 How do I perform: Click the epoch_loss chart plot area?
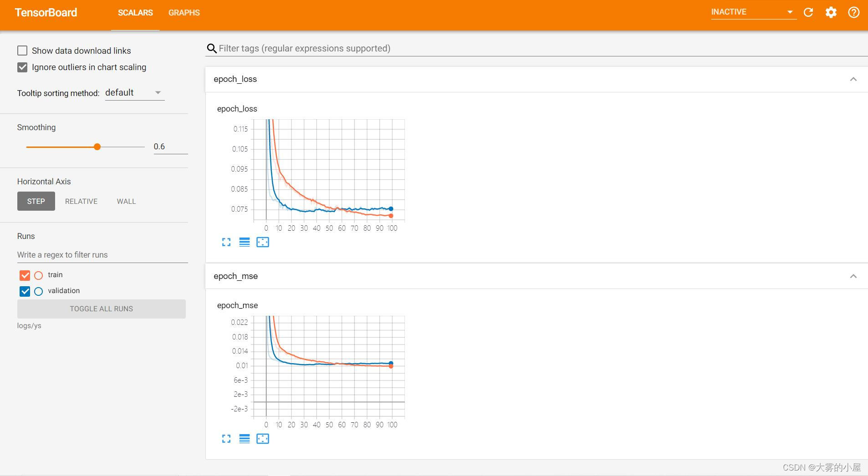tap(329, 170)
